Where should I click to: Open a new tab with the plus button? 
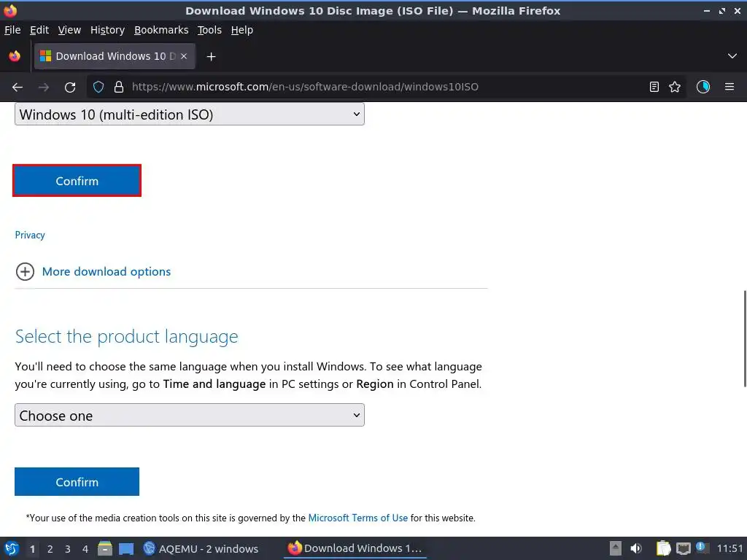pos(211,57)
